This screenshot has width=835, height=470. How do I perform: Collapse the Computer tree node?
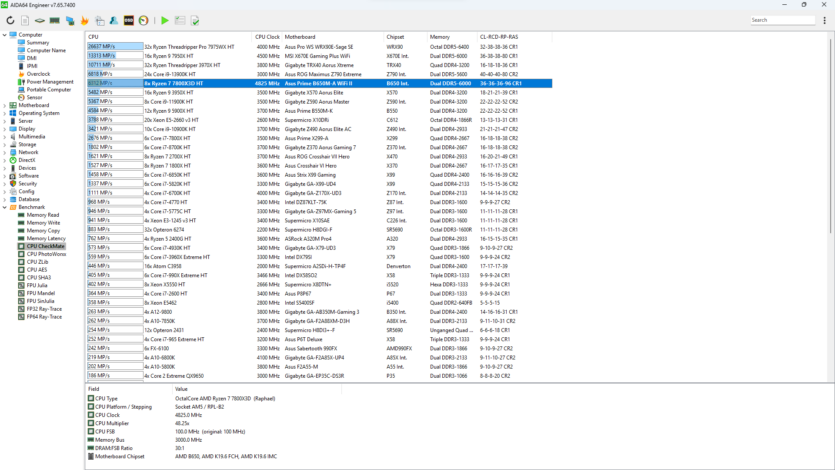(5, 35)
